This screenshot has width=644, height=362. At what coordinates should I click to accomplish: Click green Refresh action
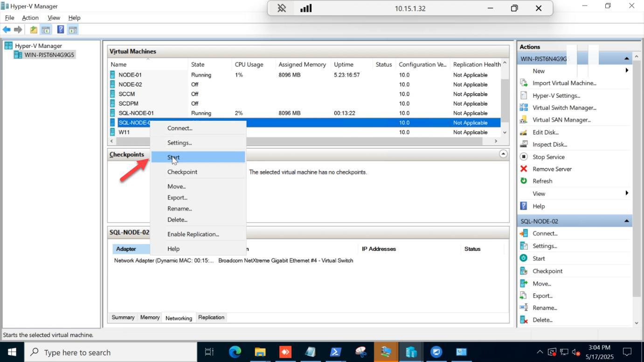pos(542,181)
